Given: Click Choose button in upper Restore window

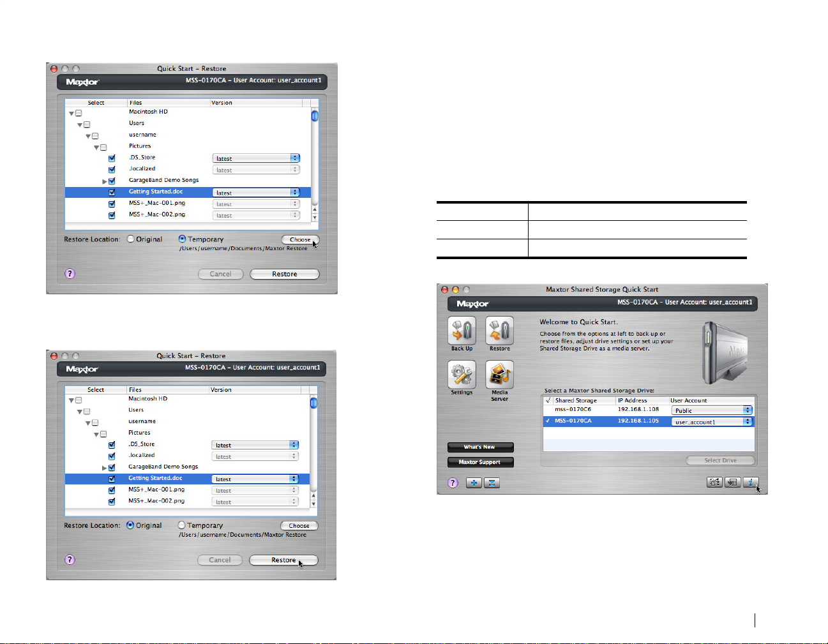Looking at the screenshot, I should point(300,239).
